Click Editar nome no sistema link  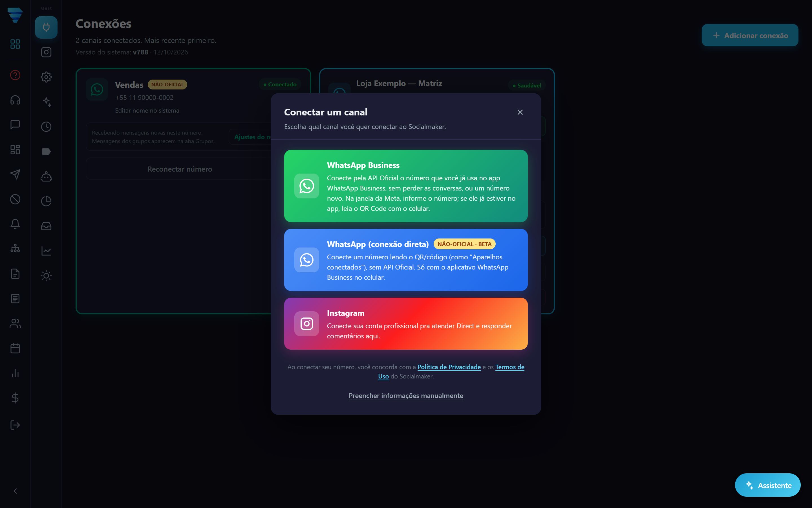147,111
